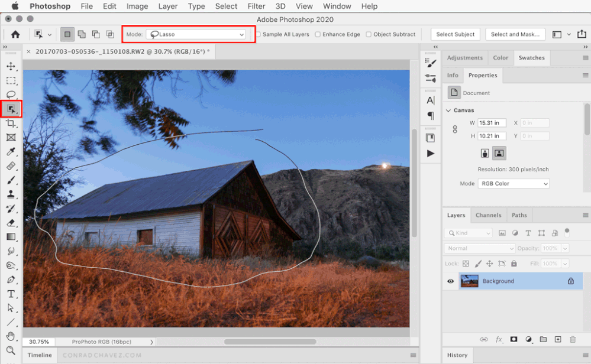591x364 pixels.
Task: Open the Filter menu
Action: click(256, 6)
